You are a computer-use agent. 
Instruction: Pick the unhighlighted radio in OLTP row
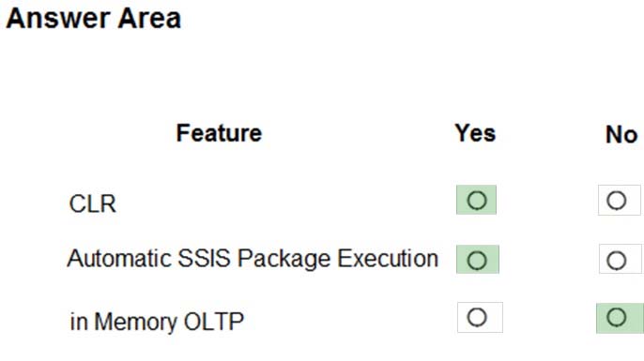477,318
